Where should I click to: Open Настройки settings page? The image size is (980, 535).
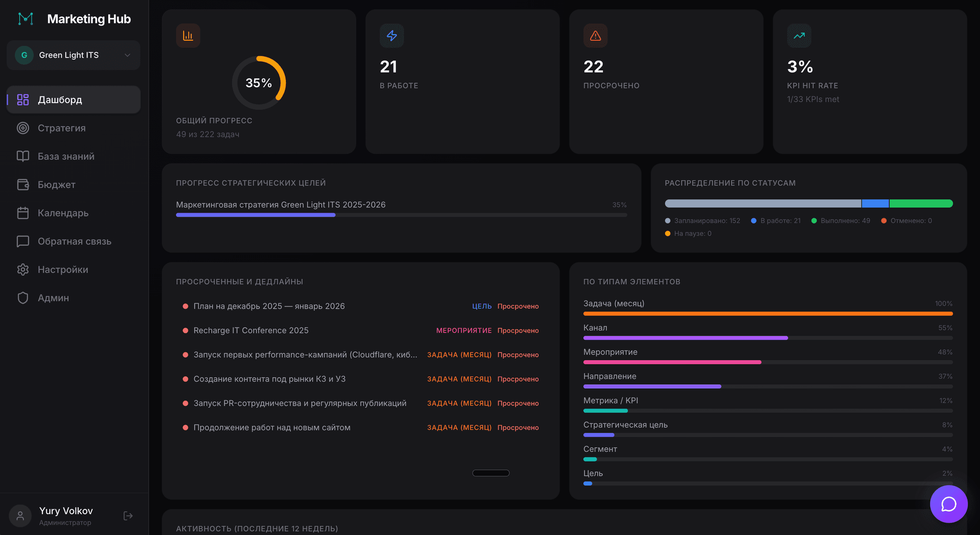tap(63, 270)
